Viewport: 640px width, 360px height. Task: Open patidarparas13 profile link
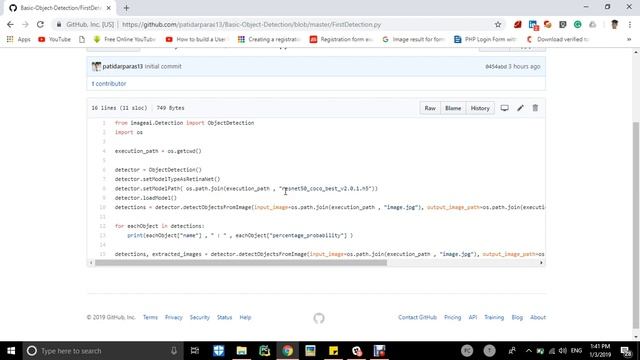coord(122,66)
